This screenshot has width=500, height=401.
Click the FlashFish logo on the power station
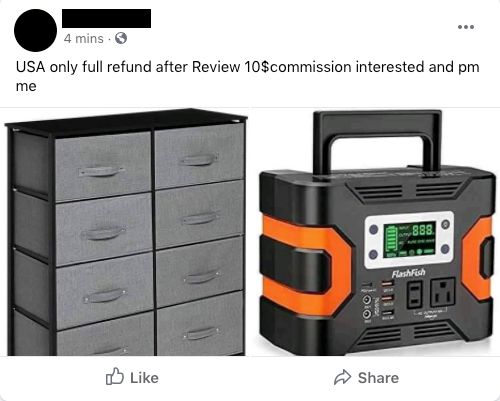click(x=409, y=274)
